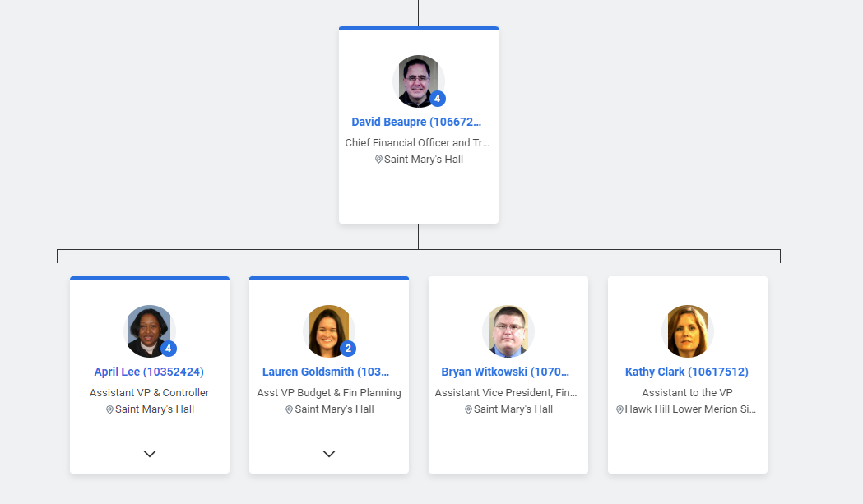The image size is (863, 504).
Task: Click Lauren Goldsmith's reports badge showing 2
Action: coord(348,349)
